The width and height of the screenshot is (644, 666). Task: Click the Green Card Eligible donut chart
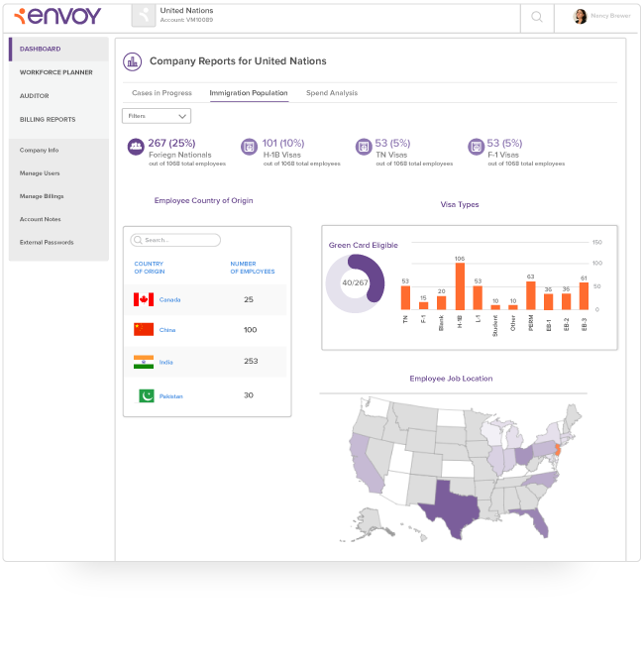[355, 283]
